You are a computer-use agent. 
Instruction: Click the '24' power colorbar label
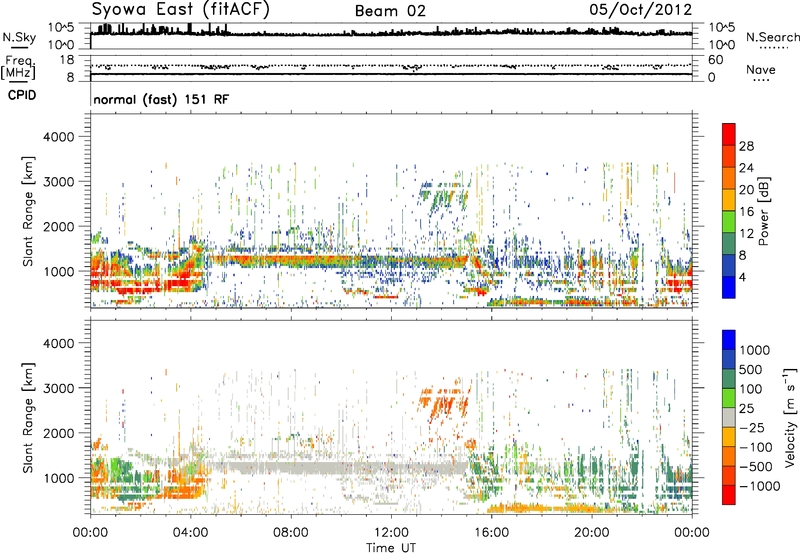tap(746, 168)
